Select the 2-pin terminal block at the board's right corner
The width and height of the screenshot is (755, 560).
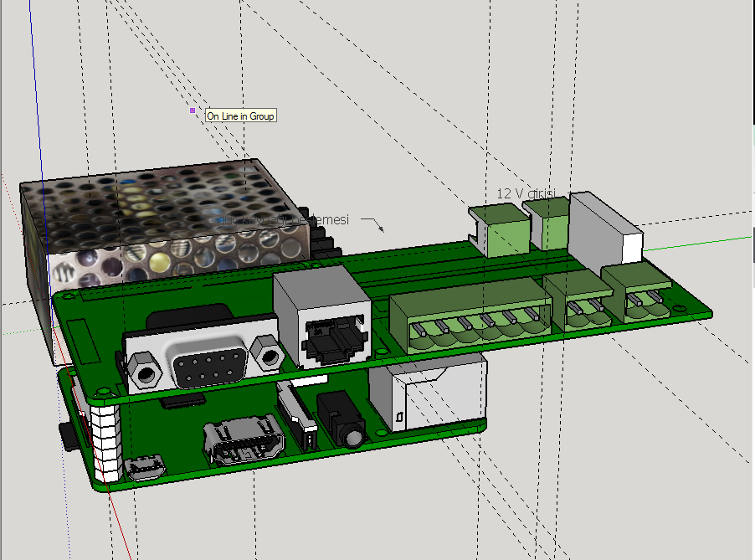click(x=636, y=293)
